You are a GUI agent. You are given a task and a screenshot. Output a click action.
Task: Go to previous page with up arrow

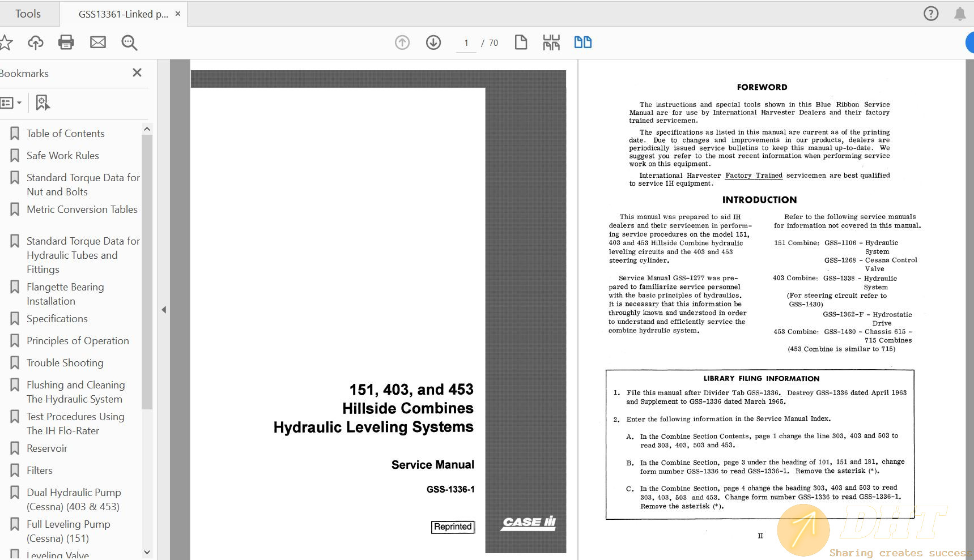402,42
